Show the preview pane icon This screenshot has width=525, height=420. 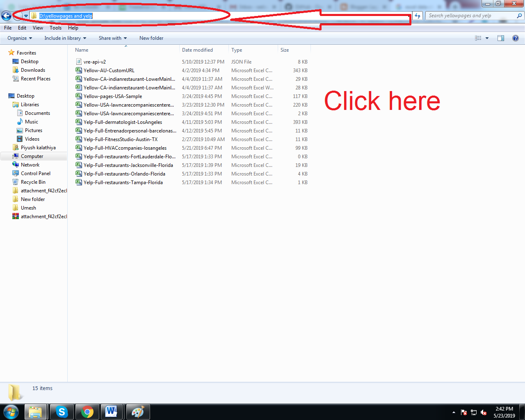coord(500,38)
